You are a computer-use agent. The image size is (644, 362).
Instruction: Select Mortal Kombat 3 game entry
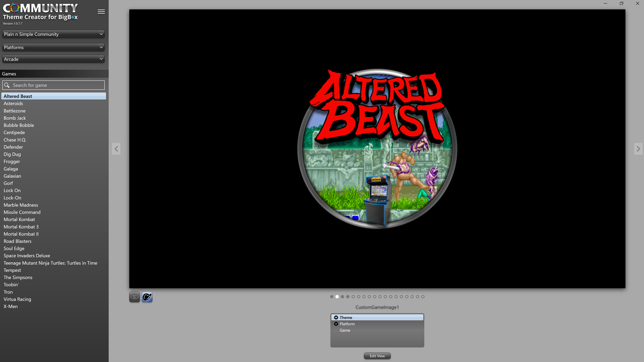(53, 227)
